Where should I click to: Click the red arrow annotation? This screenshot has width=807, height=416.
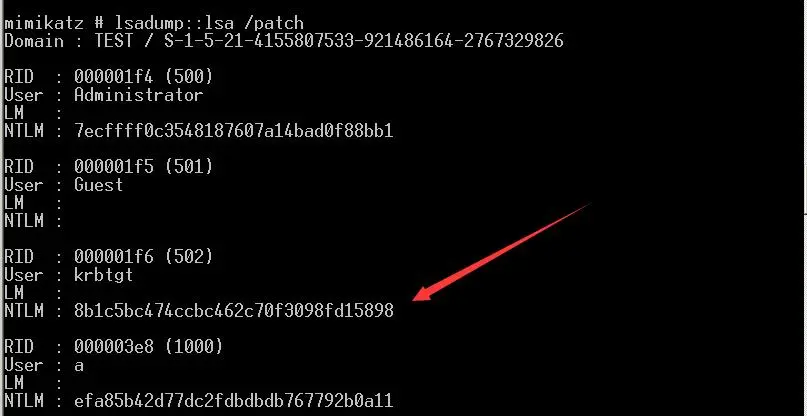pyautogui.click(x=501, y=252)
